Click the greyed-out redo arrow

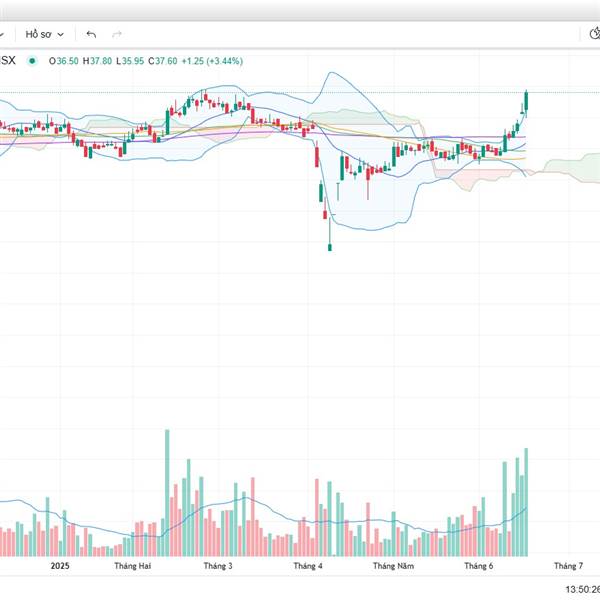[x=117, y=34]
